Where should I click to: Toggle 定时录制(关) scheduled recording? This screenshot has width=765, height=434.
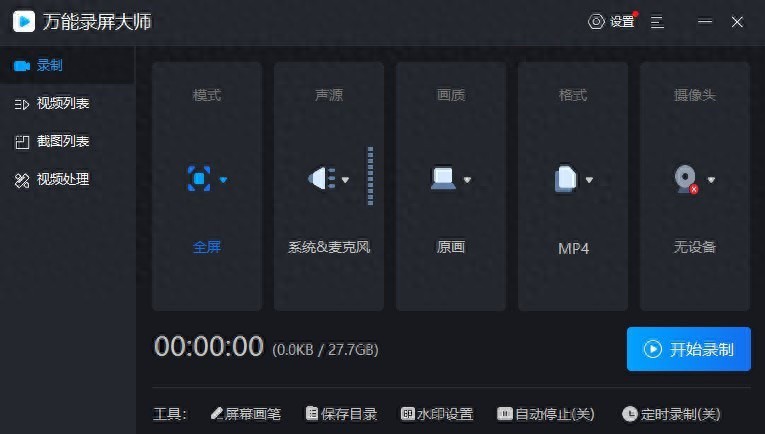click(670, 414)
